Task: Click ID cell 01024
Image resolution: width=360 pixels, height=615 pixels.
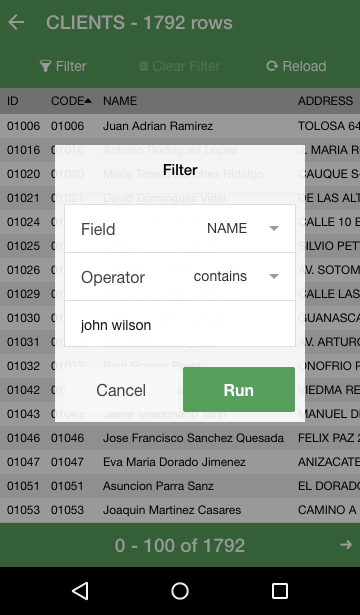Action: (24, 222)
